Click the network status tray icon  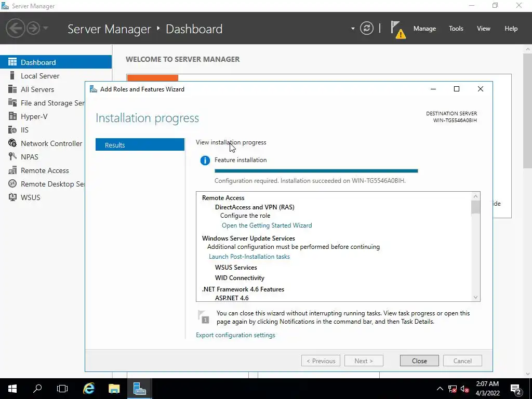pyautogui.click(x=453, y=389)
